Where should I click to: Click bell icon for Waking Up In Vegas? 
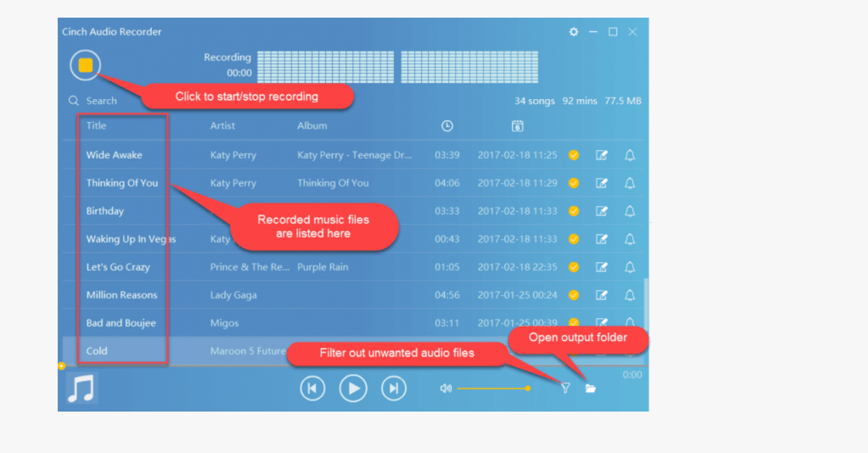[x=630, y=239]
